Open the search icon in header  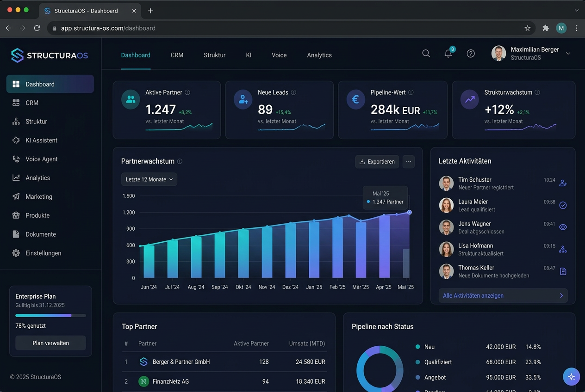[x=426, y=54]
